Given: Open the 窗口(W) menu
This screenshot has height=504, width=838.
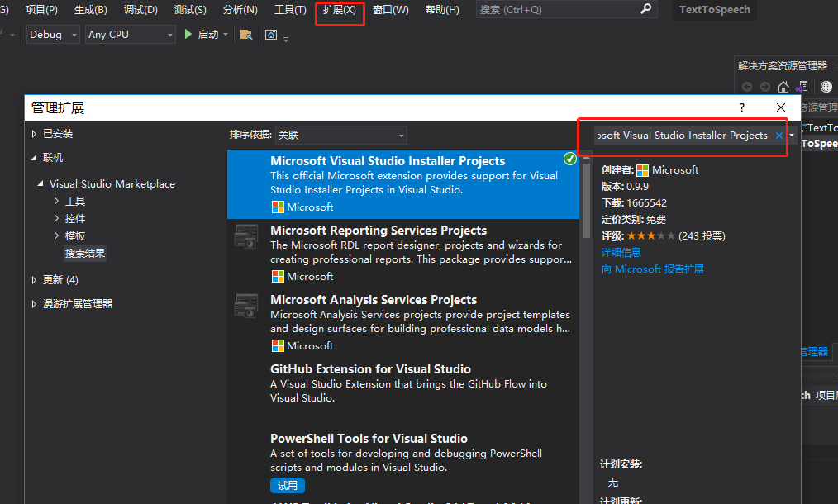Looking at the screenshot, I should tap(391, 10).
